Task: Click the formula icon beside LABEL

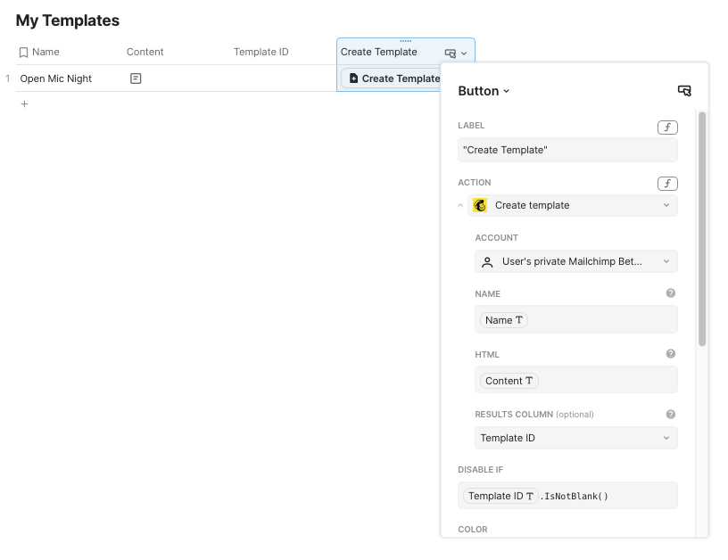Action: coord(667,128)
